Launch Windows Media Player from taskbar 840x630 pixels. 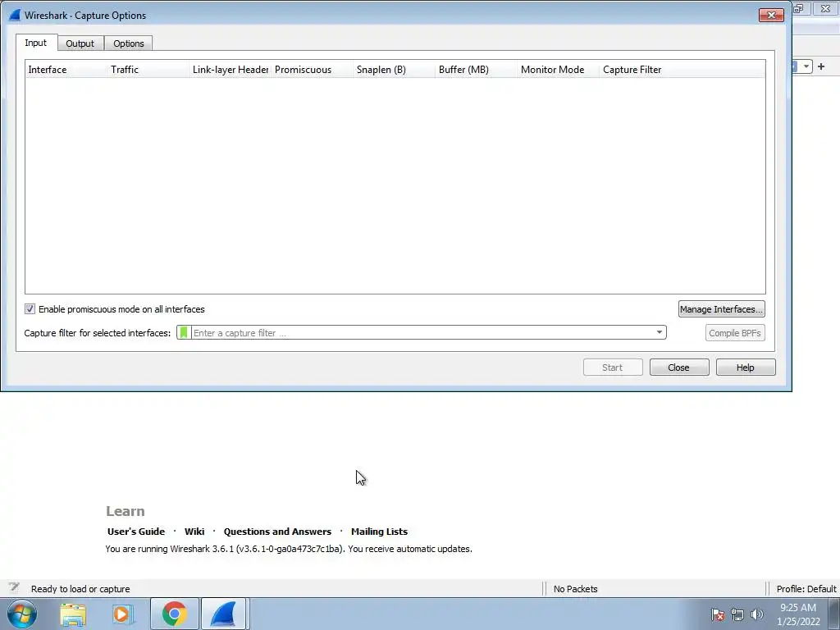123,614
